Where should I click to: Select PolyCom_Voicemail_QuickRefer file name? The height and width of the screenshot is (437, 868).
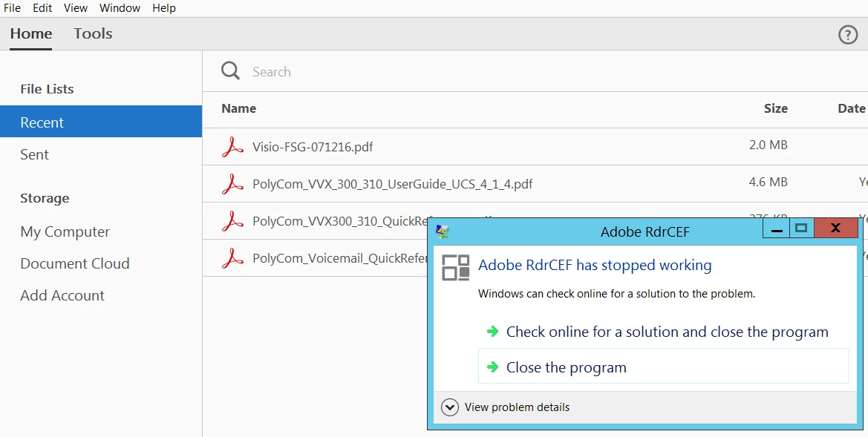[340, 258]
